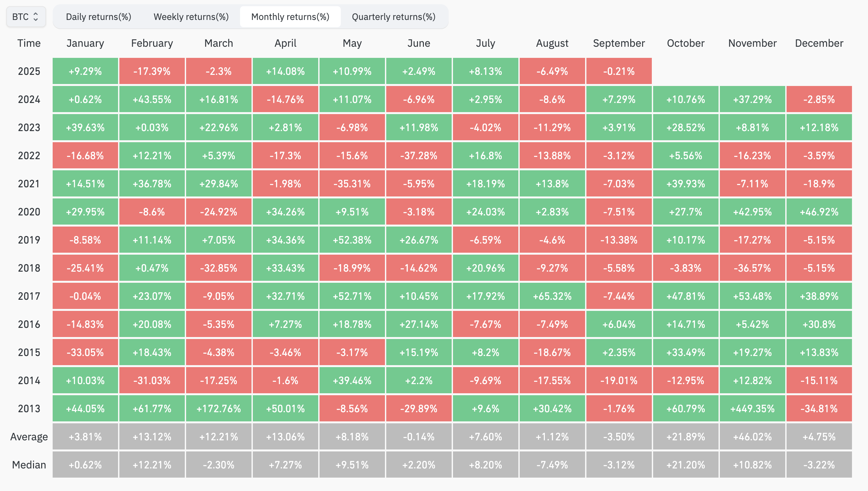
Task: Click the up-down chevron beside BTC
Action: (36, 16)
